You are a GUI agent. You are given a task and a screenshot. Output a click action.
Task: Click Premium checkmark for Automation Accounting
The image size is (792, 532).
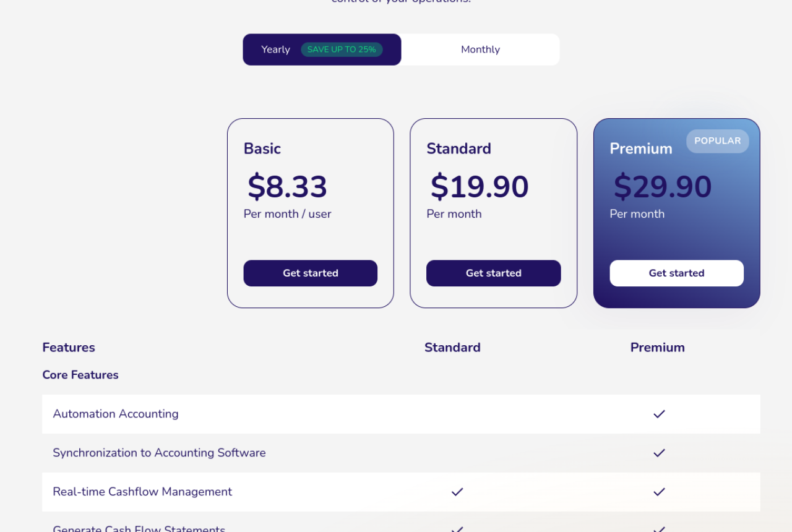tap(659, 414)
